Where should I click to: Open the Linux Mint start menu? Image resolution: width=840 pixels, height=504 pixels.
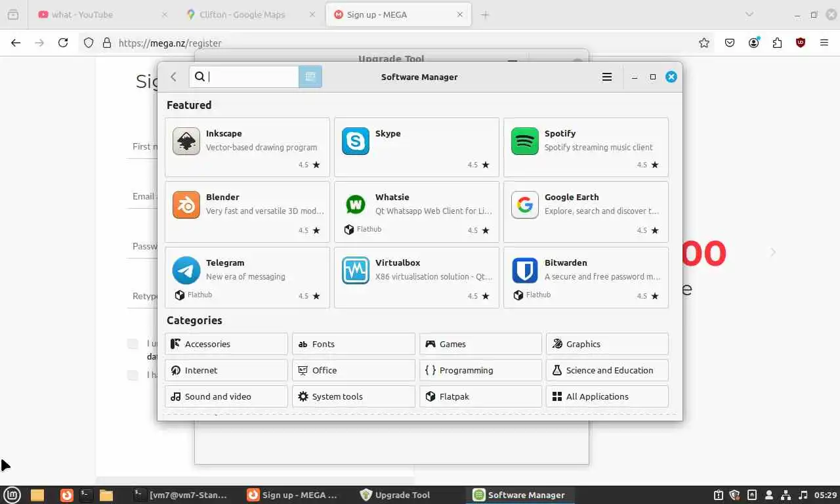12,495
